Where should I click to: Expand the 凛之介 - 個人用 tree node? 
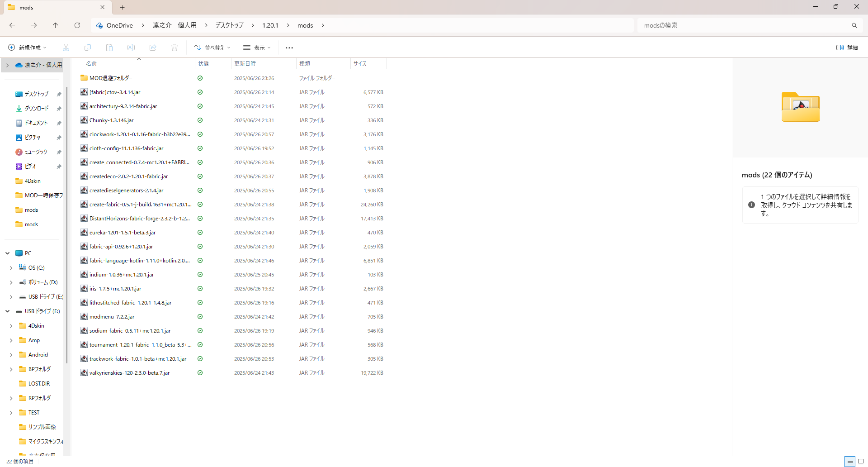tap(7, 65)
